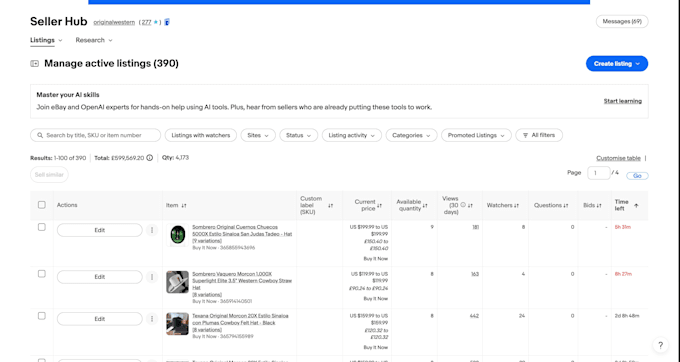
Task: Open the Start learning link
Action: pyautogui.click(x=622, y=101)
